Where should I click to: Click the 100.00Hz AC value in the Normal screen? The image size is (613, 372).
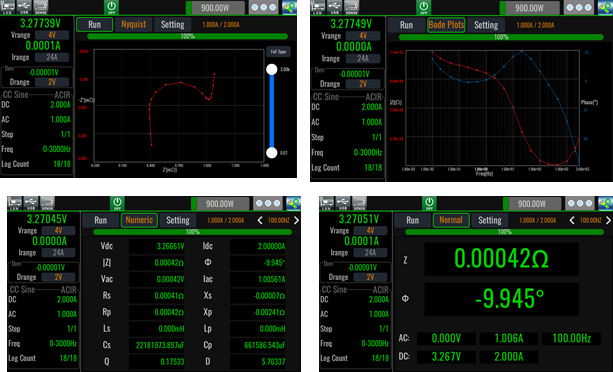(x=571, y=338)
